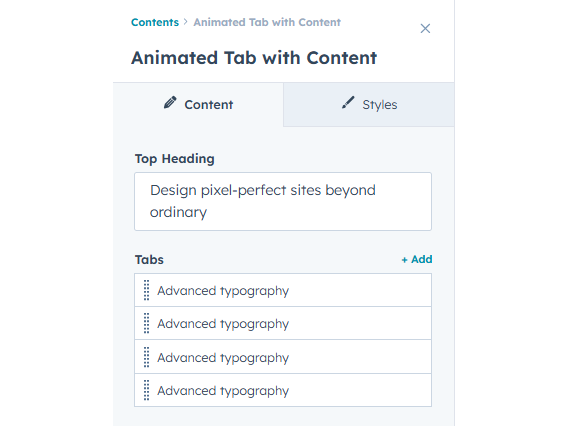Grab the drag handle of fourth tab row
The image size is (568, 426).
pos(146,390)
